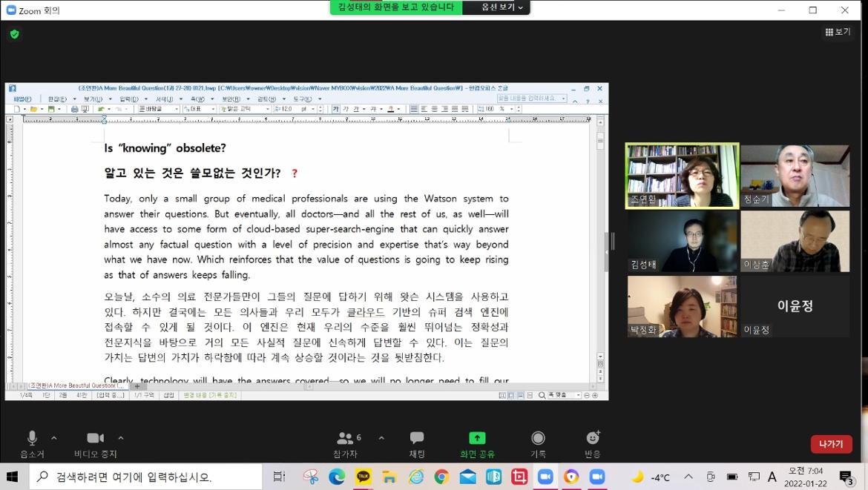Expand the arrow next to Participants
This screenshot has height=490, width=868.
tap(381, 437)
